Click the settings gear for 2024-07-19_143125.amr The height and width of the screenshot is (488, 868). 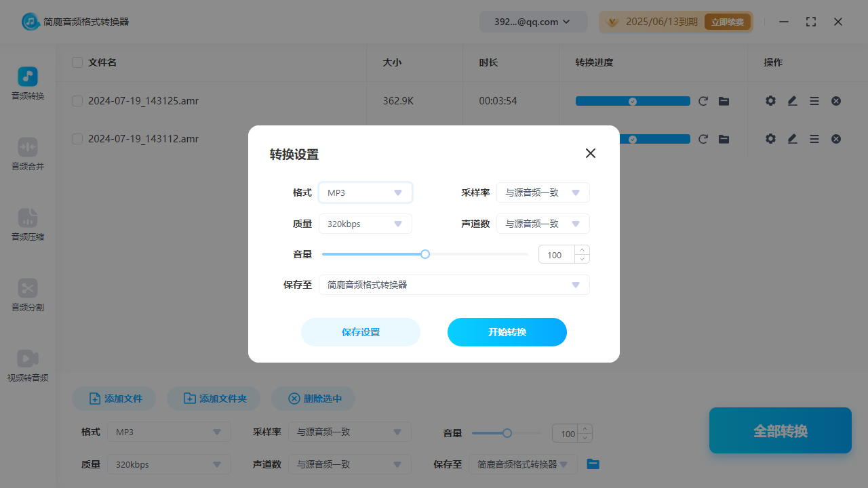click(770, 100)
